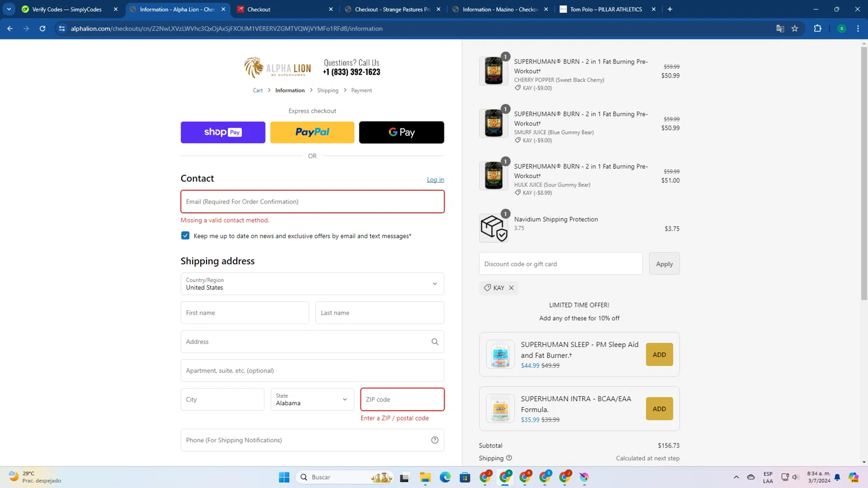Switch to the Checkout - Strange Pastures tab
The image size is (868, 488).
point(392,9)
